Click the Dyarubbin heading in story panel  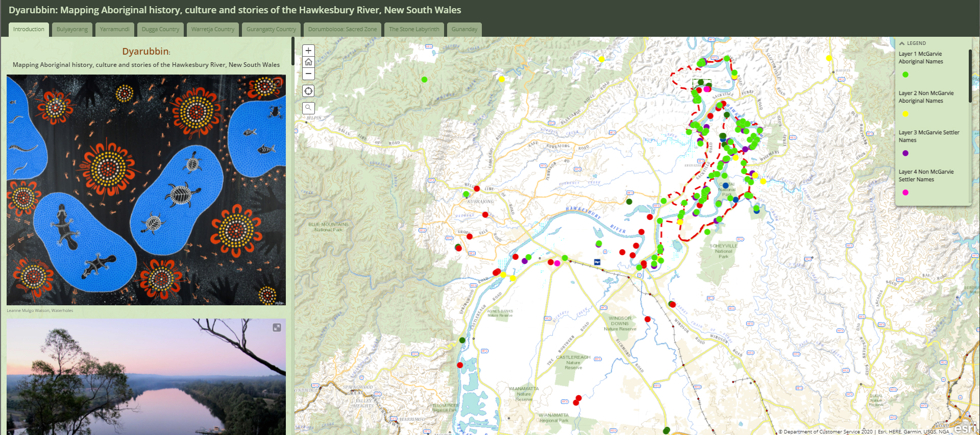pyautogui.click(x=146, y=52)
